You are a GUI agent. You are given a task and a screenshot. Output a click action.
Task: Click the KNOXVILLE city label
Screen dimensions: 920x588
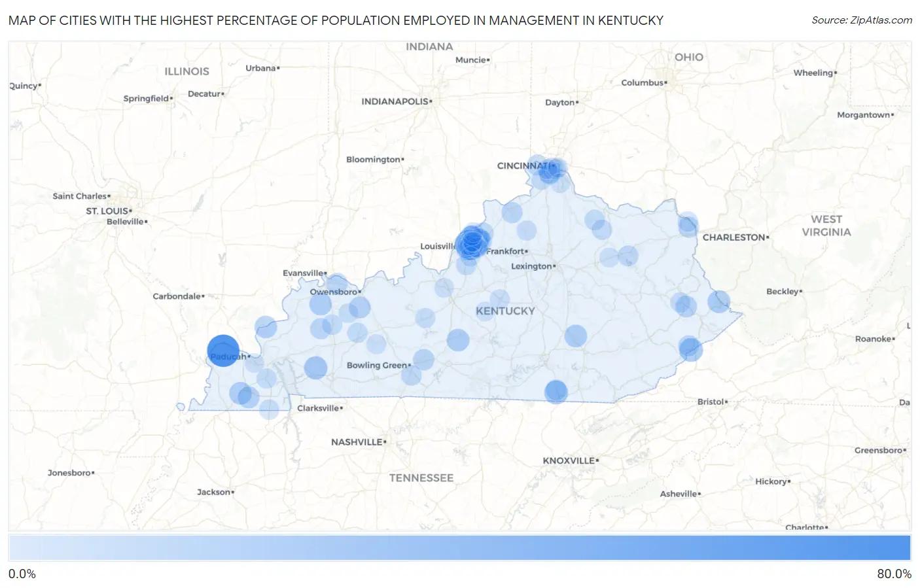[x=569, y=460]
